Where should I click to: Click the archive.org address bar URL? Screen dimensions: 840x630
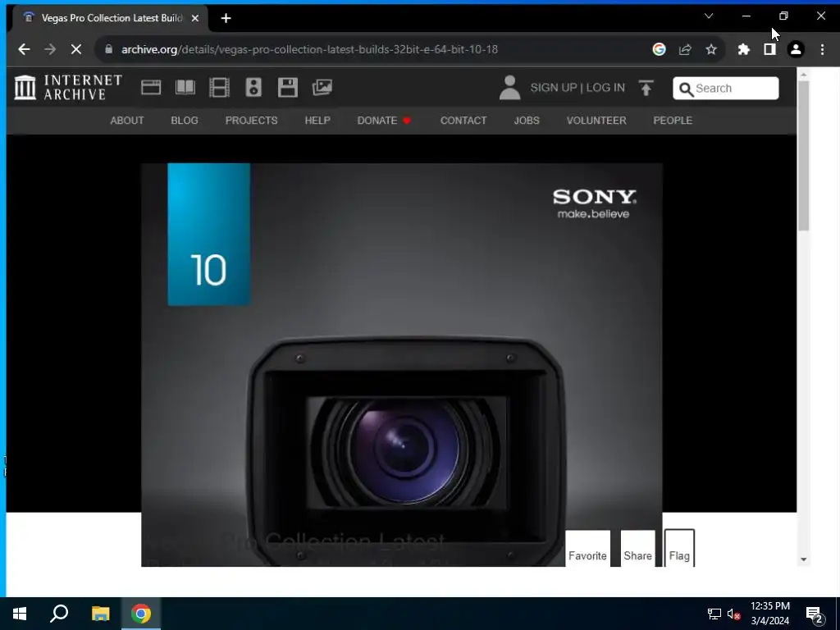pyautogui.click(x=309, y=49)
